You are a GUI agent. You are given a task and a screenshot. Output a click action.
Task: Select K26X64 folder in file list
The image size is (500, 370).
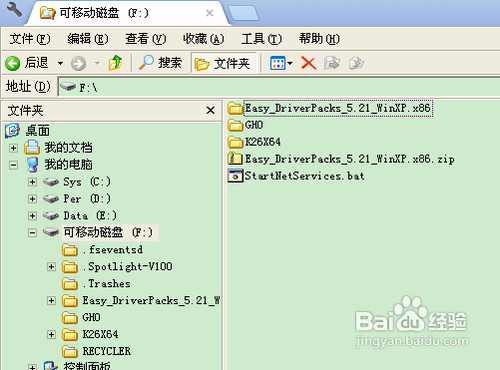click(263, 142)
